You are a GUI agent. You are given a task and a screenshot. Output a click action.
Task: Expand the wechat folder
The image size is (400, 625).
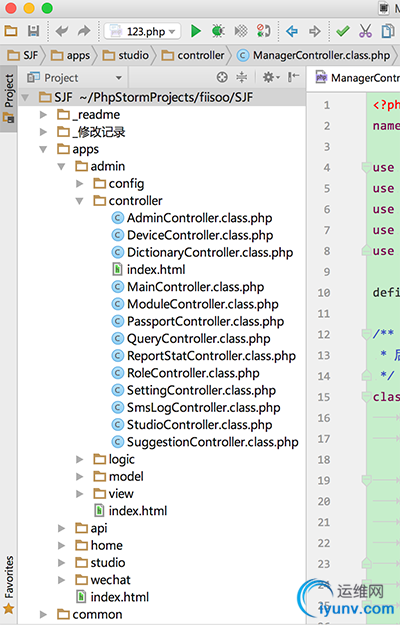pos(61,580)
